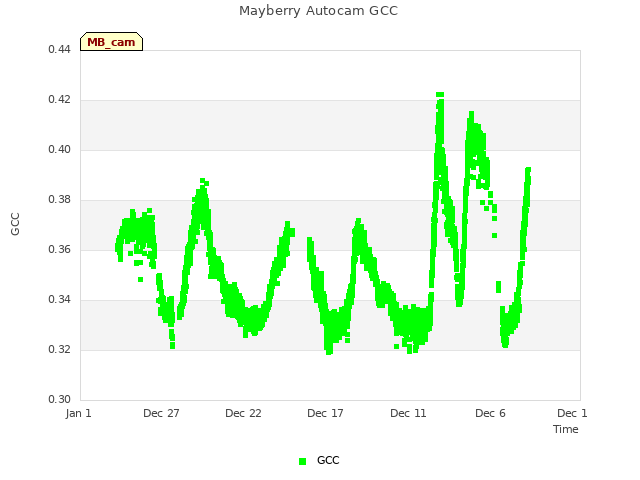Click the Dec 17 x-axis label

click(x=325, y=413)
